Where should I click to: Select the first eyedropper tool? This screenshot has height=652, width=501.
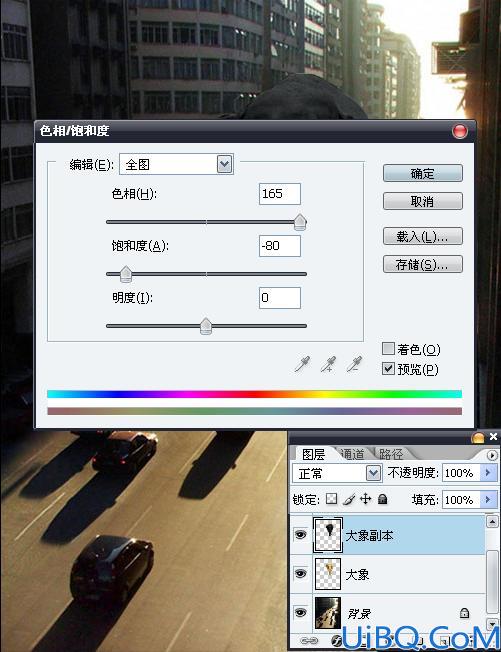302,364
